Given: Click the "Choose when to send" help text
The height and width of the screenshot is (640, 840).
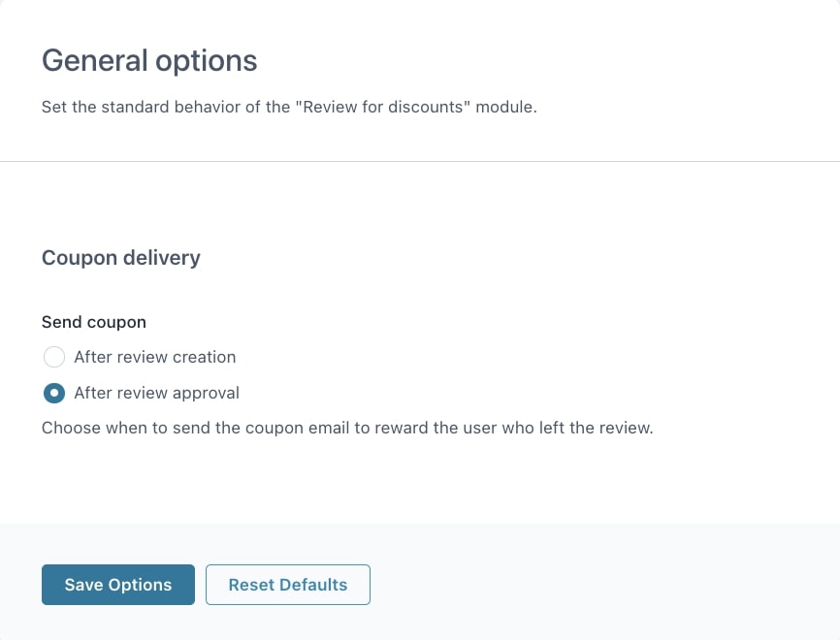Looking at the screenshot, I should click(347, 427).
